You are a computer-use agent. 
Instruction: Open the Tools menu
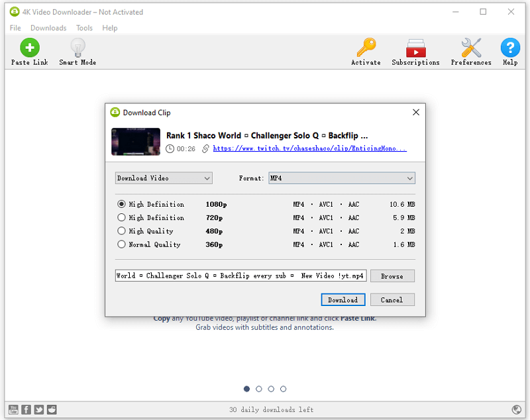[x=84, y=28]
